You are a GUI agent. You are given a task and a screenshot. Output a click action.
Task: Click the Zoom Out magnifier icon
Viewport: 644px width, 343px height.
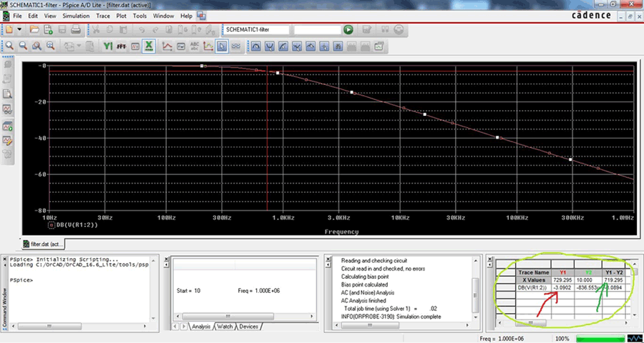[x=23, y=46]
